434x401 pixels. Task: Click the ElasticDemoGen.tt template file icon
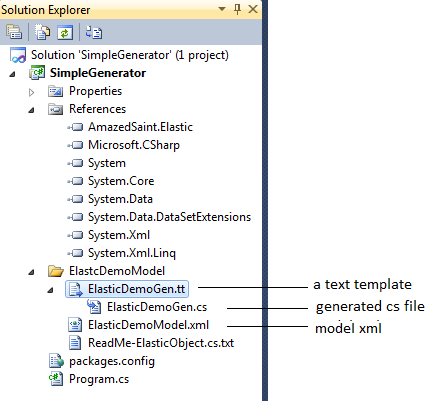coord(75,289)
